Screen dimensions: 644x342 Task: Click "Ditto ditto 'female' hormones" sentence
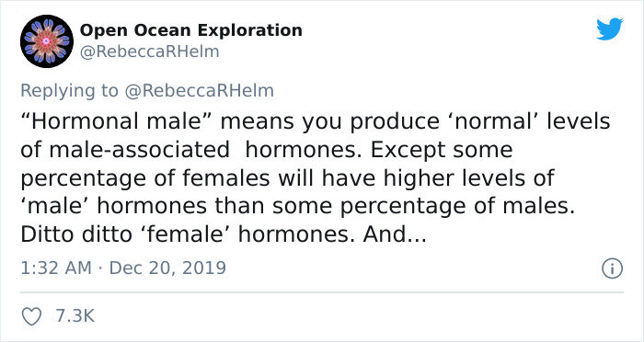coord(188,234)
